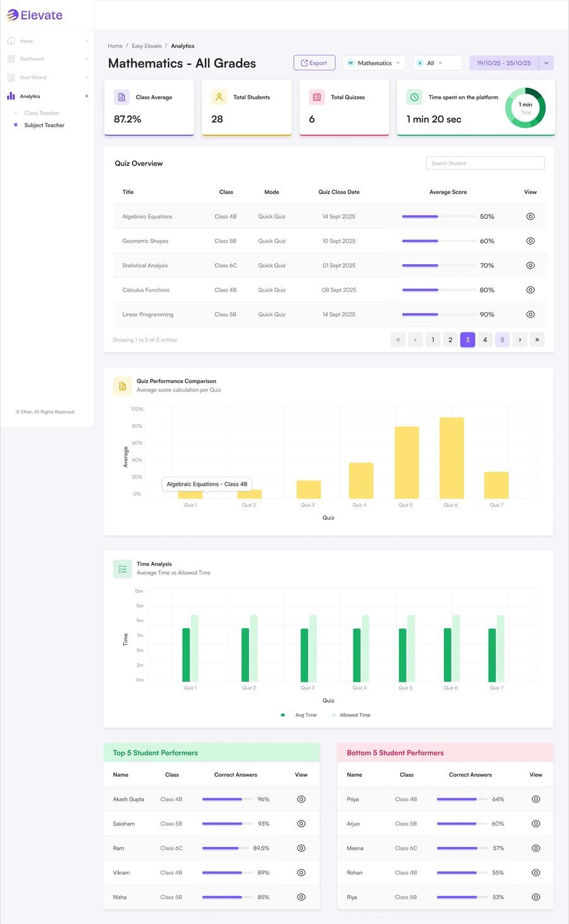
Task: Go to Home breadcrumb link
Action: pyautogui.click(x=115, y=46)
